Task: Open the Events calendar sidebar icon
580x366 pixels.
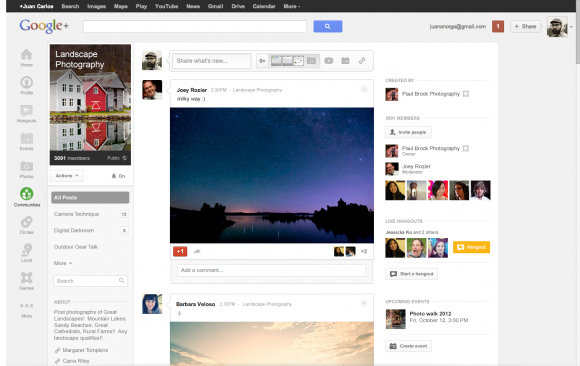Action: 26,141
